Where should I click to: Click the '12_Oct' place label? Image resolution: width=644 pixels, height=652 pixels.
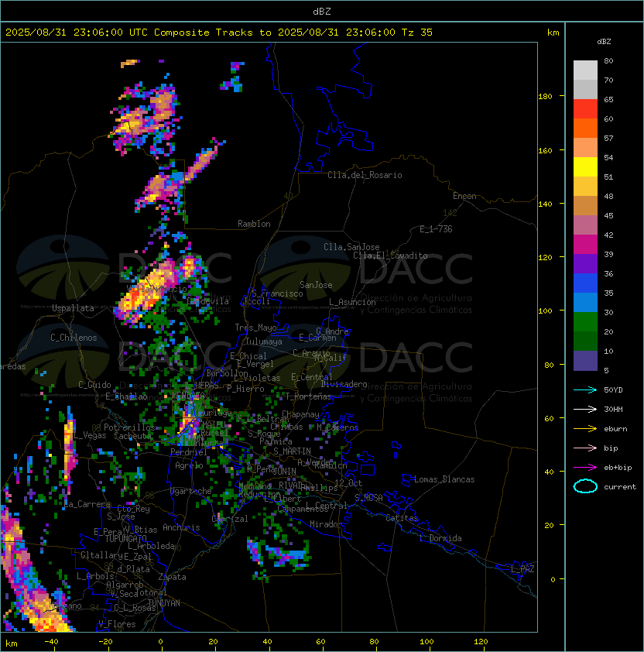click(348, 483)
